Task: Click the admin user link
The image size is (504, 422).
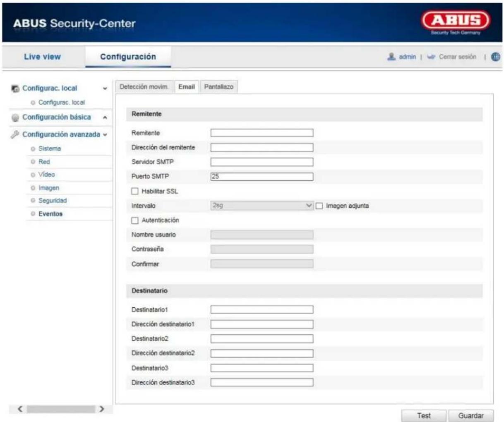Action: click(x=407, y=57)
